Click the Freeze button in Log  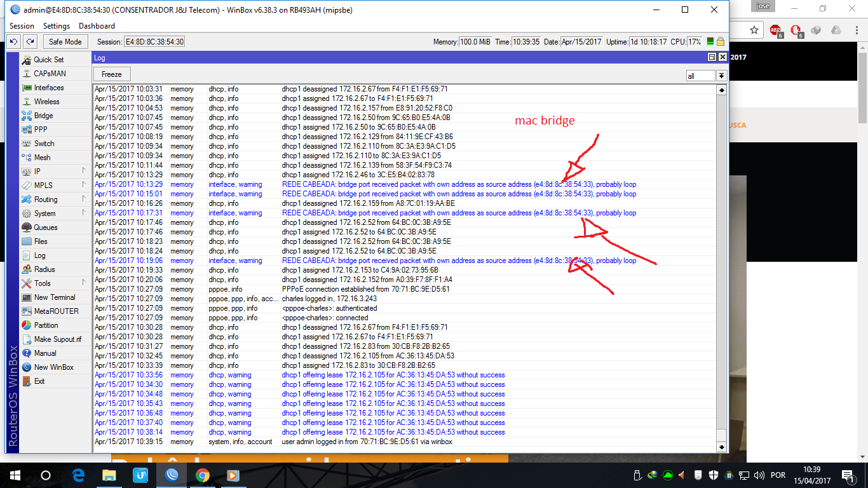(112, 74)
